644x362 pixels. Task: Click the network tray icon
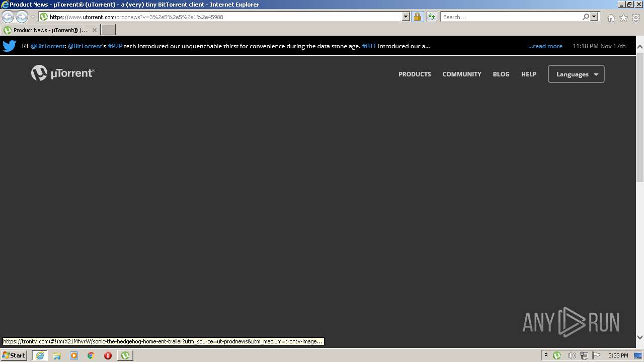(x=584, y=355)
